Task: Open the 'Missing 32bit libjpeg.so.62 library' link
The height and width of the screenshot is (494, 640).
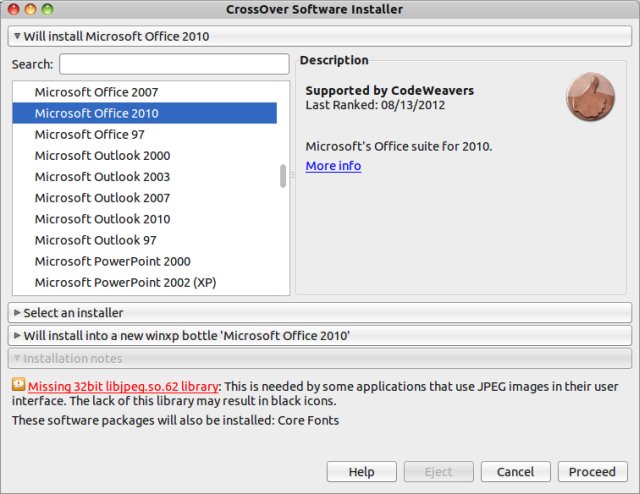Action: pyautogui.click(x=123, y=387)
